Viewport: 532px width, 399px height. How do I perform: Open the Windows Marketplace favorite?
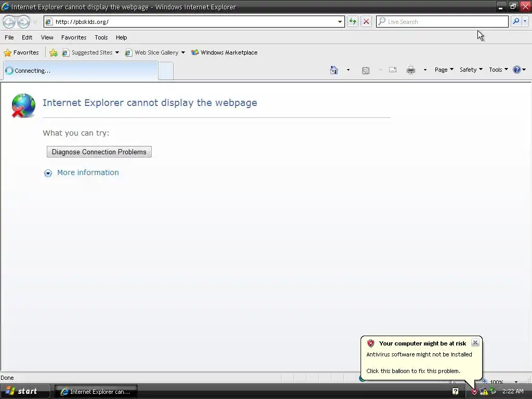click(x=224, y=52)
